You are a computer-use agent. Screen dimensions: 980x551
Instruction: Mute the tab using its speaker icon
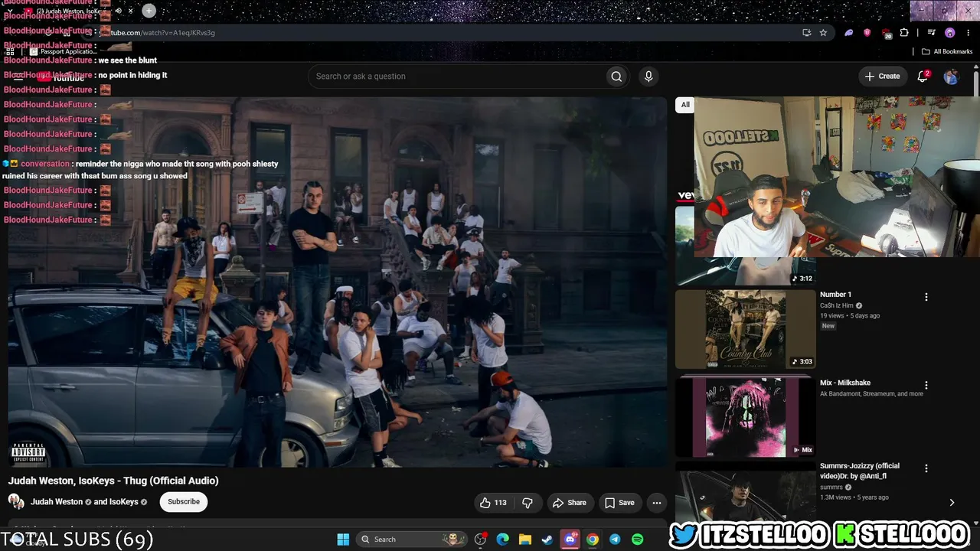pyautogui.click(x=118, y=11)
